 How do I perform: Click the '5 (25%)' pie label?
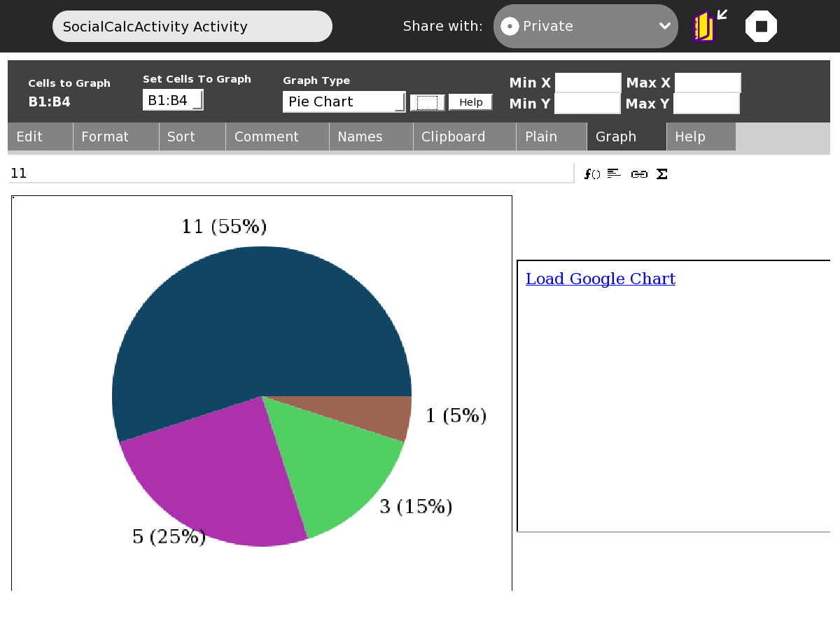[169, 536]
